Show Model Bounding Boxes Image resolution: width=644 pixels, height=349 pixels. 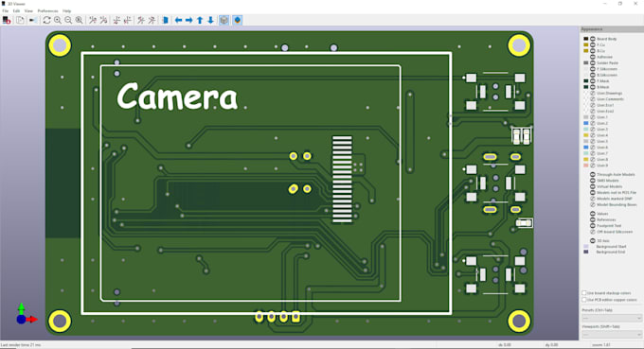[x=593, y=204]
